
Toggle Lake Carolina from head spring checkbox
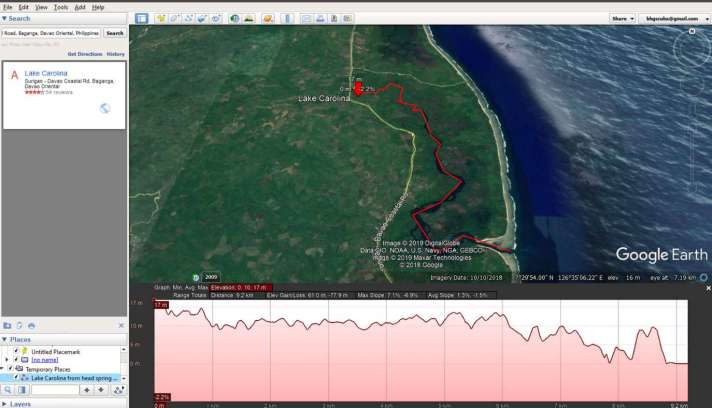tap(15, 378)
